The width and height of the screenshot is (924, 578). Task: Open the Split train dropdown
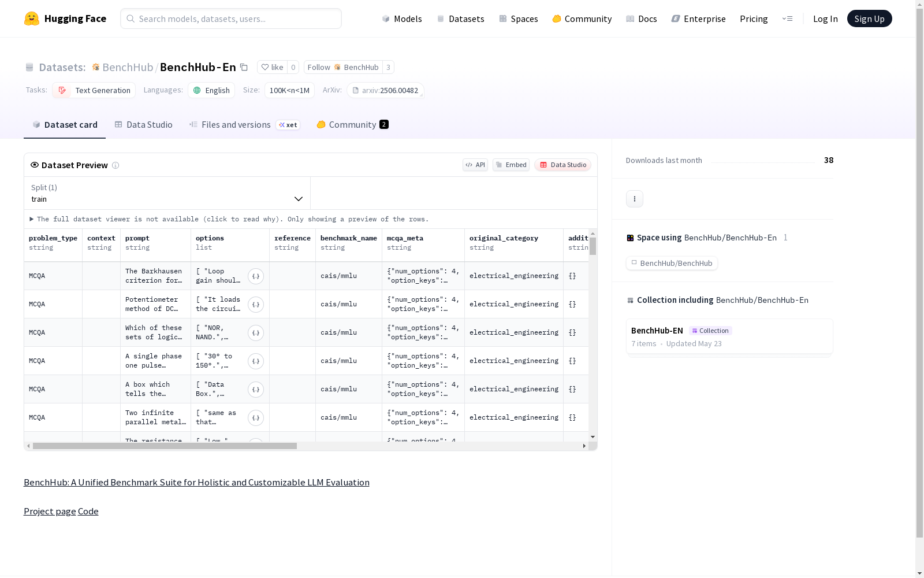click(167, 193)
